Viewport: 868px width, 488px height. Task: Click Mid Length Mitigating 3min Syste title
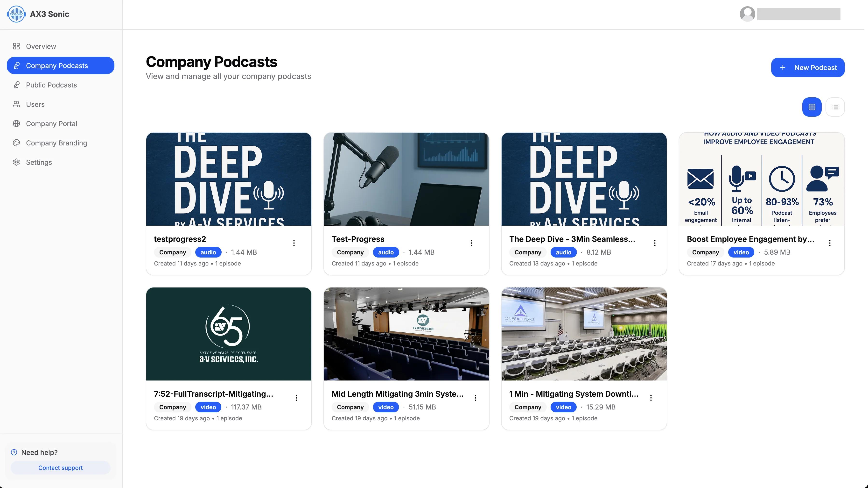(x=398, y=394)
